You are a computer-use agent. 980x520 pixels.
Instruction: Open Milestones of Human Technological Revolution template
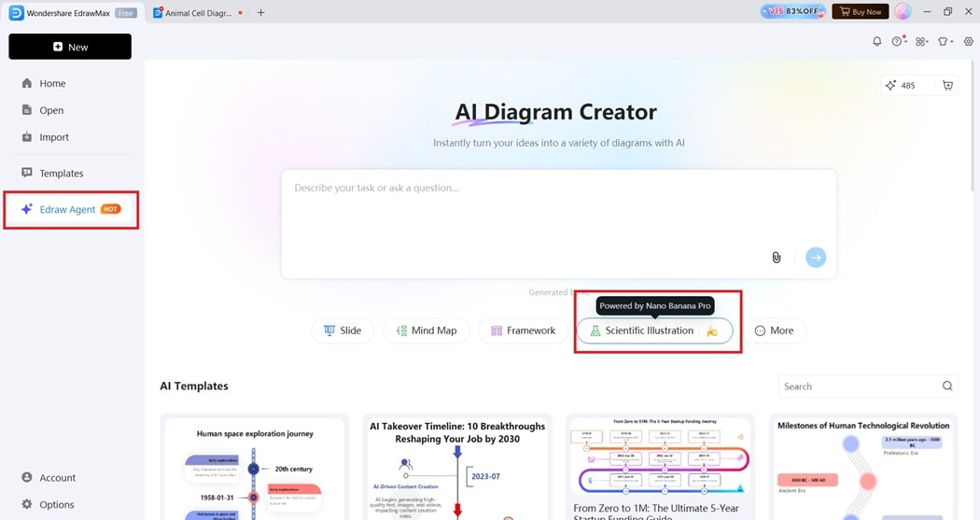863,467
